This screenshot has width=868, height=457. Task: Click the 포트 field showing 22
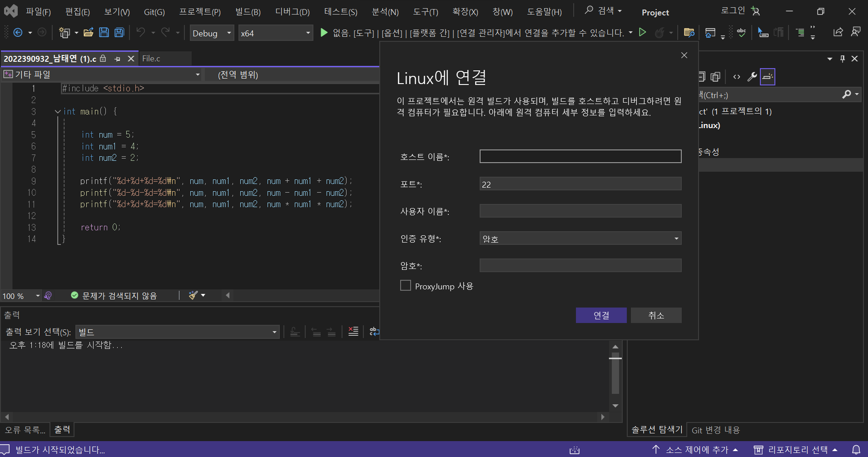tap(580, 184)
